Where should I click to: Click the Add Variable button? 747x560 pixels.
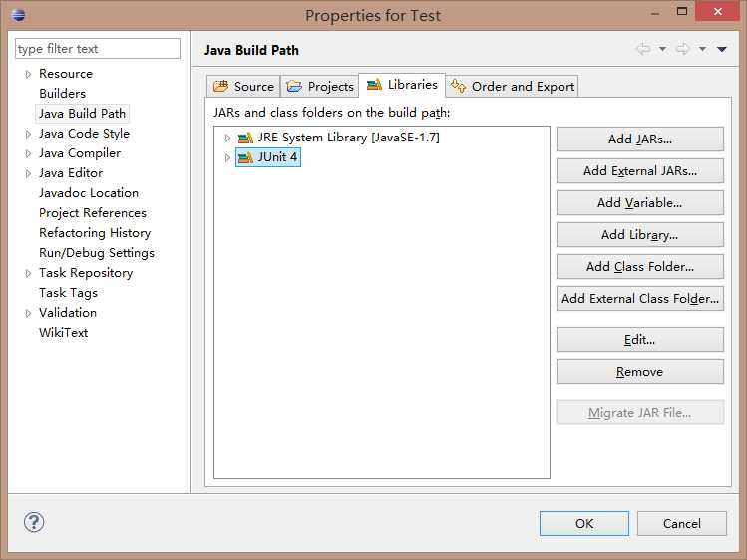click(x=640, y=202)
